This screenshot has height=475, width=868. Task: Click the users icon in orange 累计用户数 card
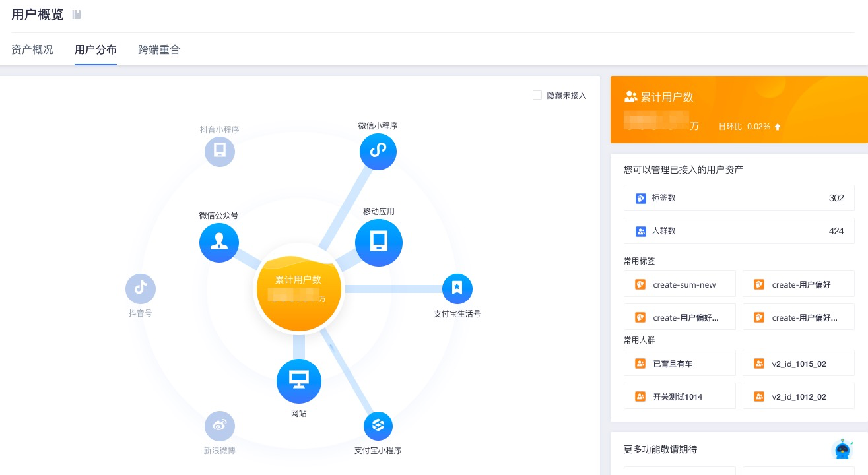click(630, 97)
